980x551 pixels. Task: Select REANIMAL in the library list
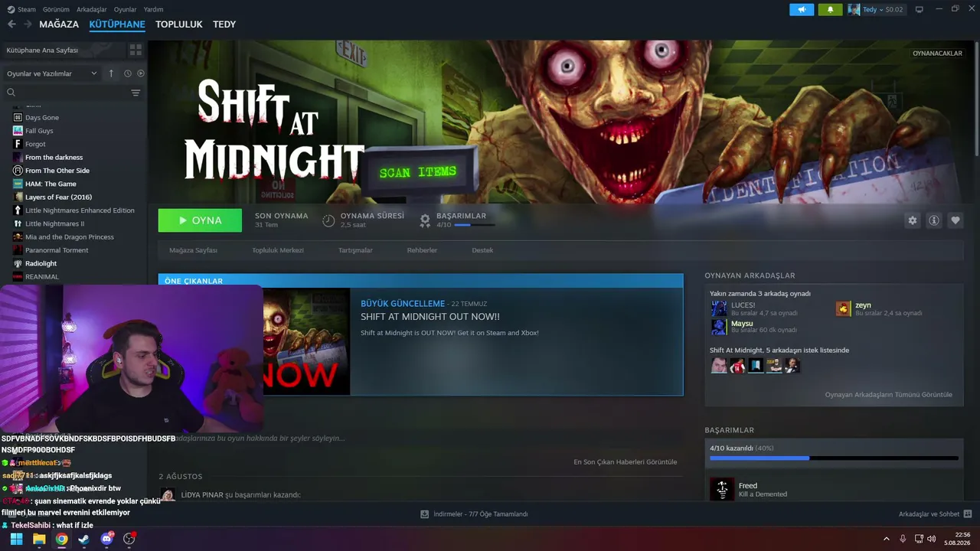coord(41,277)
